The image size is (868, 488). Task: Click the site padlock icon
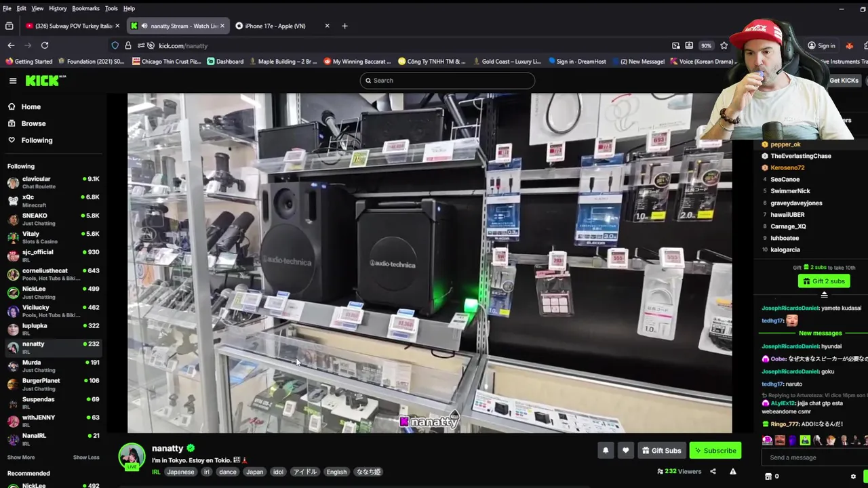[x=127, y=45]
